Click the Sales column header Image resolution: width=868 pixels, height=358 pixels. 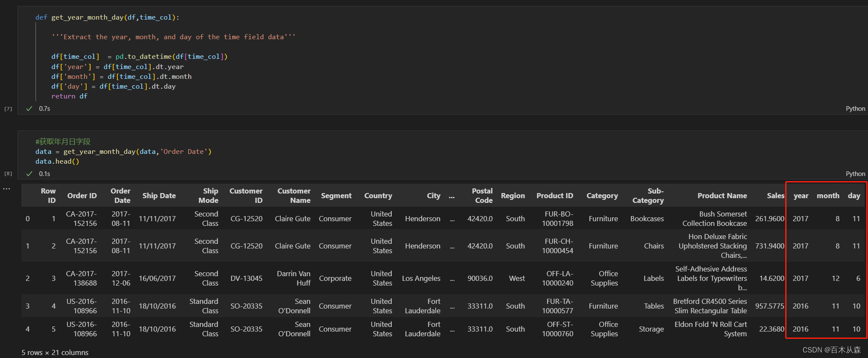click(775, 196)
